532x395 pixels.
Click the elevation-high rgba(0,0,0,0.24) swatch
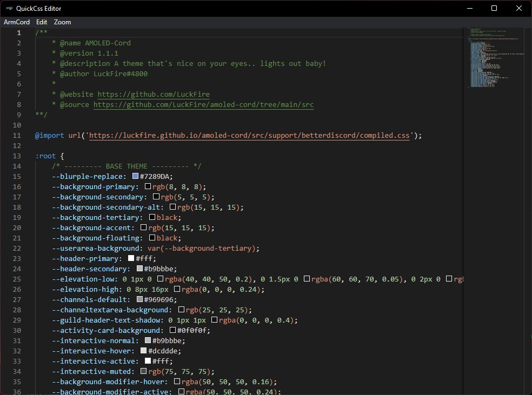(x=176, y=289)
